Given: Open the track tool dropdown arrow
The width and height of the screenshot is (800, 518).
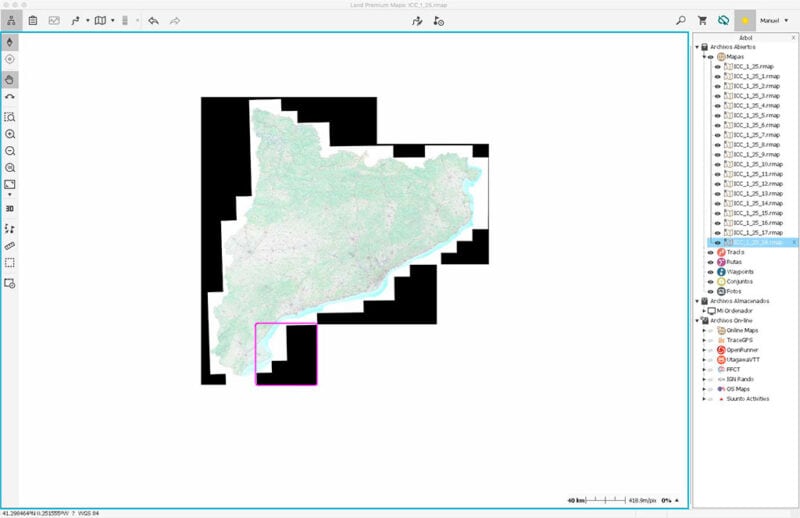Looking at the screenshot, I should (88, 21).
